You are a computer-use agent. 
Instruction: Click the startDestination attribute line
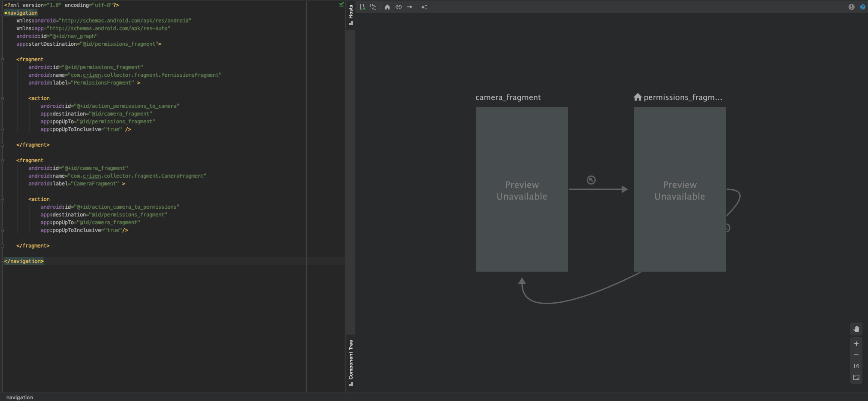(89, 44)
